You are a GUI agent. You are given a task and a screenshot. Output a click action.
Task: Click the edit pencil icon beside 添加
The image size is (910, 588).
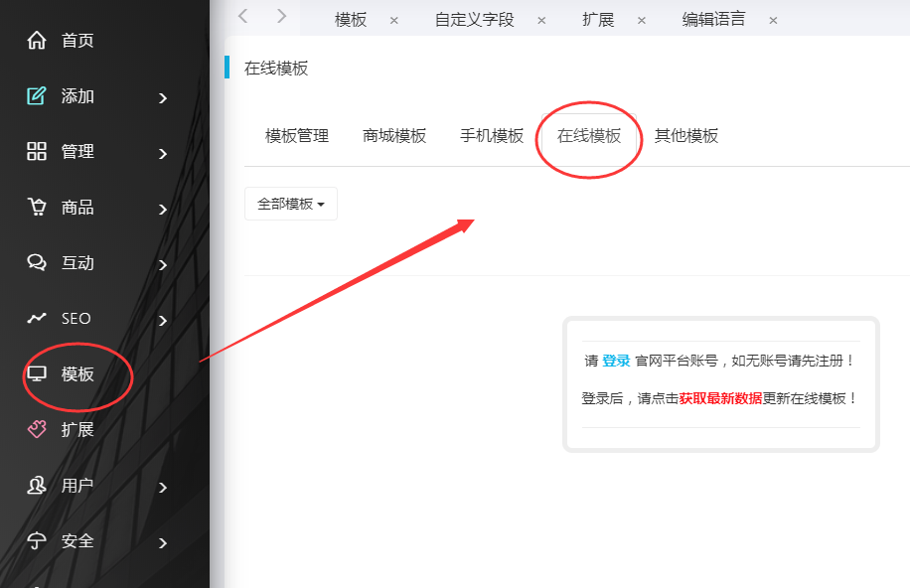37,96
